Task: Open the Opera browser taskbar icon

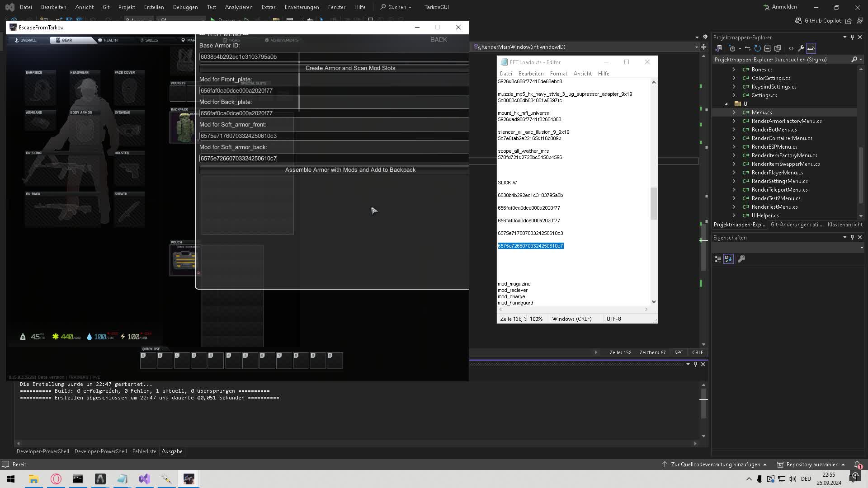Action: pyautogui.click(x=56, y=479)
